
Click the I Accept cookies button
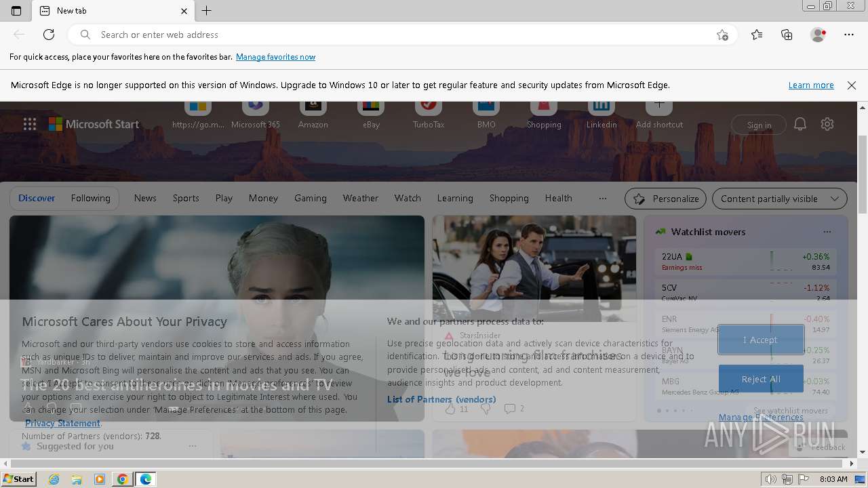point(761,340)
